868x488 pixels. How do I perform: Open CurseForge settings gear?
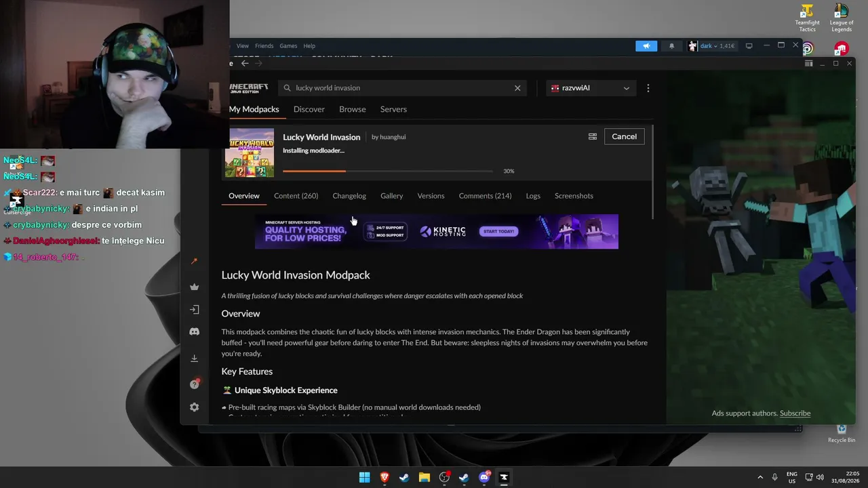pos(195,407)
